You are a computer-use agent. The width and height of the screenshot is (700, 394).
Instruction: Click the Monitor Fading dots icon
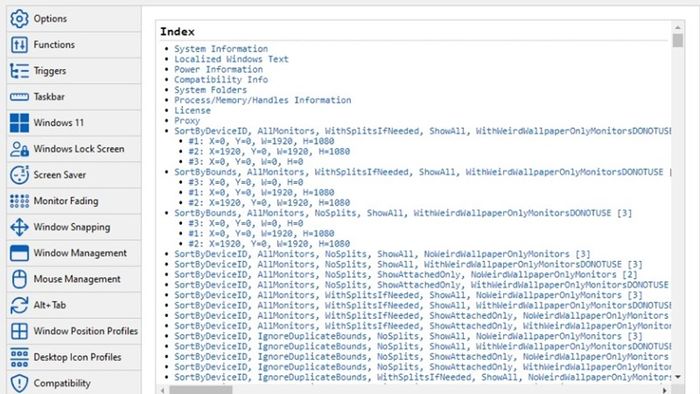tap(19, 201)
